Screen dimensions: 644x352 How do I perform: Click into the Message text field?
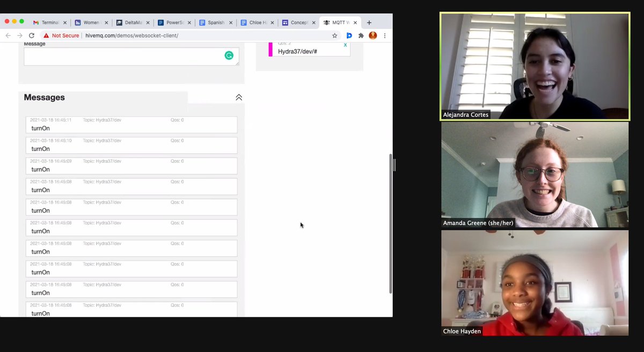[131, 56]
